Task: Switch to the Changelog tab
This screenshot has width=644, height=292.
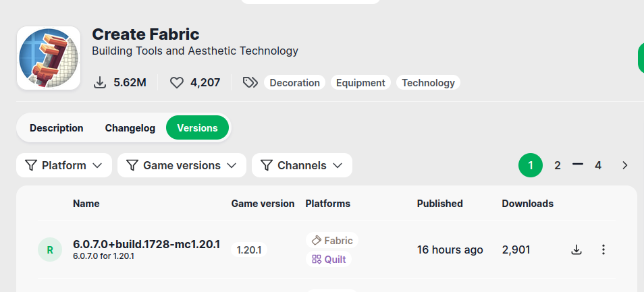Action: [x=130, y=128]
